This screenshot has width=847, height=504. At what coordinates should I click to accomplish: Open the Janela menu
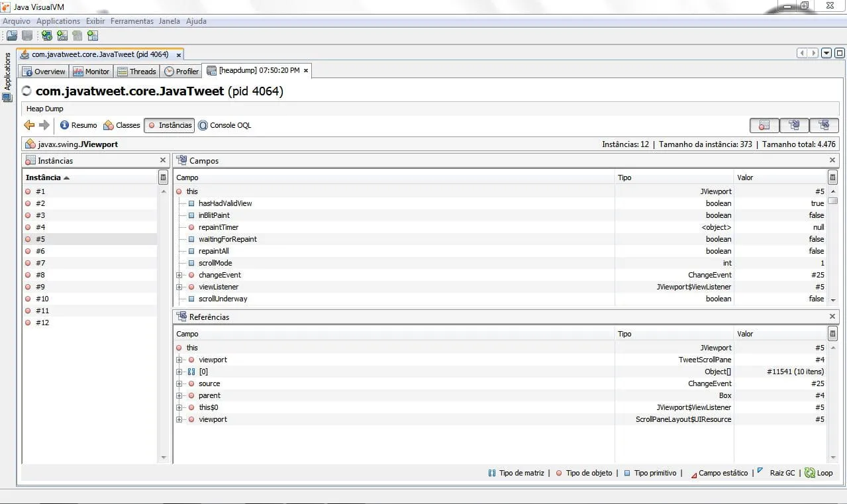[169, 21]
